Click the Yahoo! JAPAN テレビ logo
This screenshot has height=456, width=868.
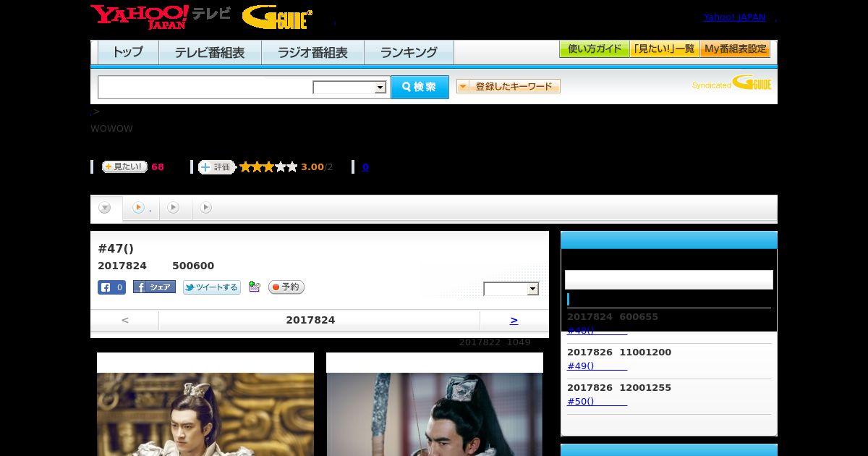coord(161,17)
